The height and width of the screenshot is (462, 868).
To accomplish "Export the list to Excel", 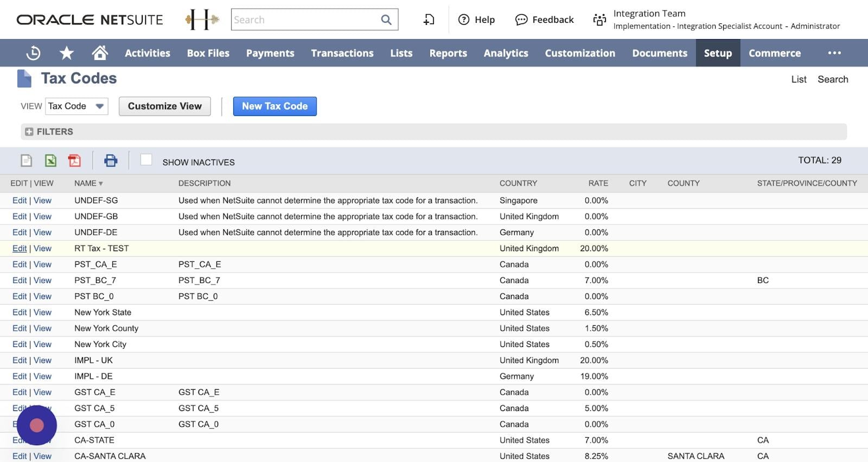I will (x=50, y=161).
